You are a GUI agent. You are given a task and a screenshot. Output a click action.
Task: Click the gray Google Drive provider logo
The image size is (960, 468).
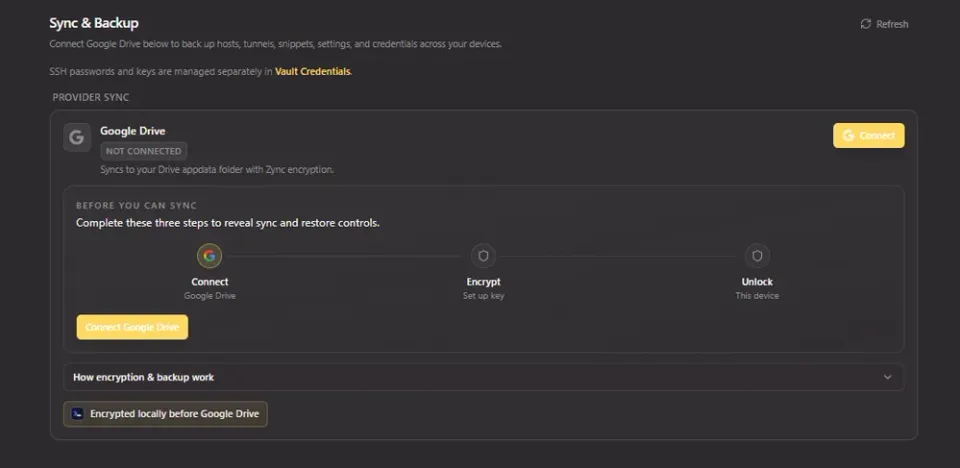point(77,137)
